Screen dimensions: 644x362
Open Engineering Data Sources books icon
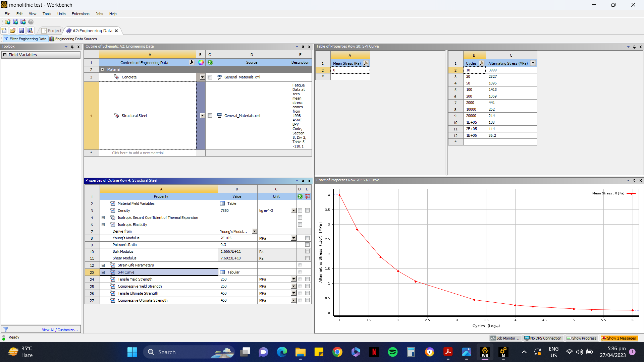click(52, 39)
